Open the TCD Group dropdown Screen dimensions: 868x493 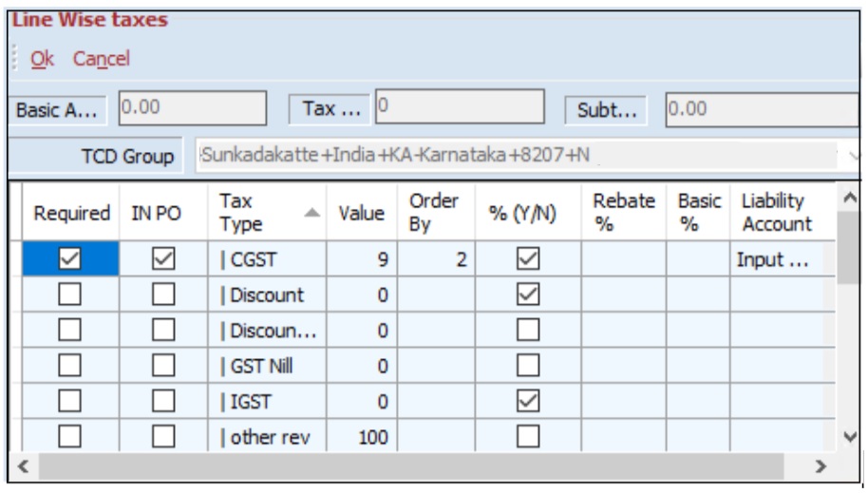coord(850,156)
